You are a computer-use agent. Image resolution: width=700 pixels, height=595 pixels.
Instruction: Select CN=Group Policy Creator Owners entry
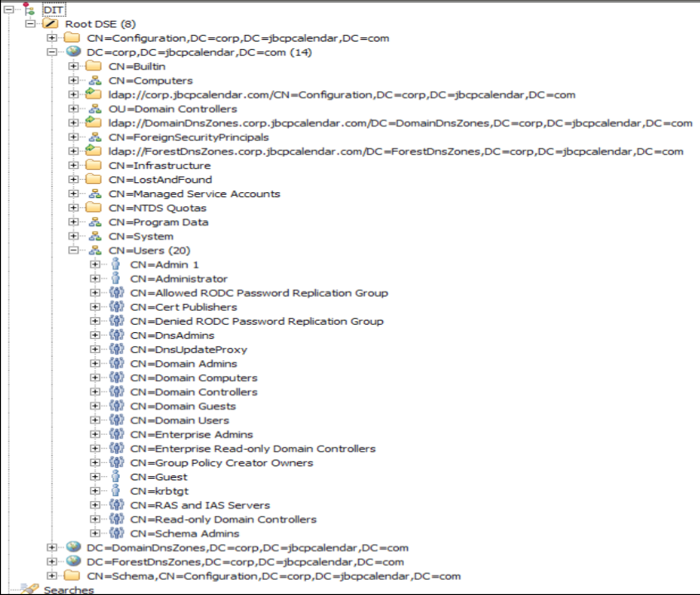click(222, 463)
